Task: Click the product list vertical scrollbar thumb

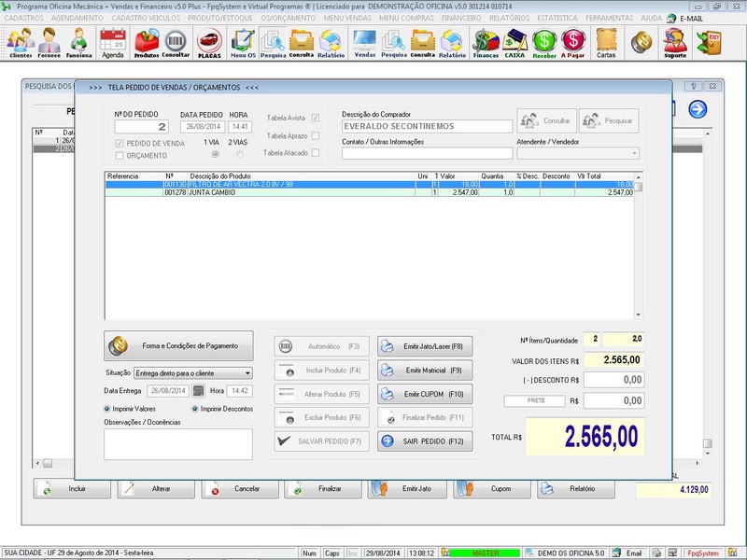Action: 639,187
